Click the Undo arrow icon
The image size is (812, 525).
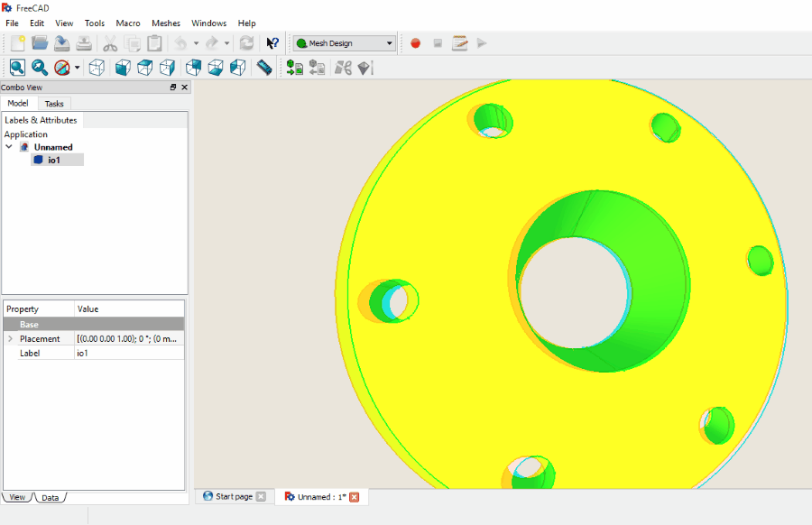[180, 43]
